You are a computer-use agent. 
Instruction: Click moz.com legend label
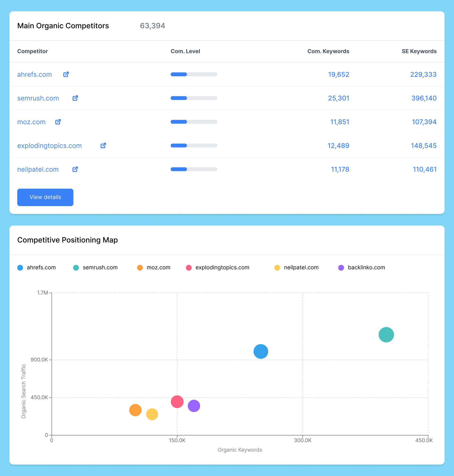pos(158,268)
